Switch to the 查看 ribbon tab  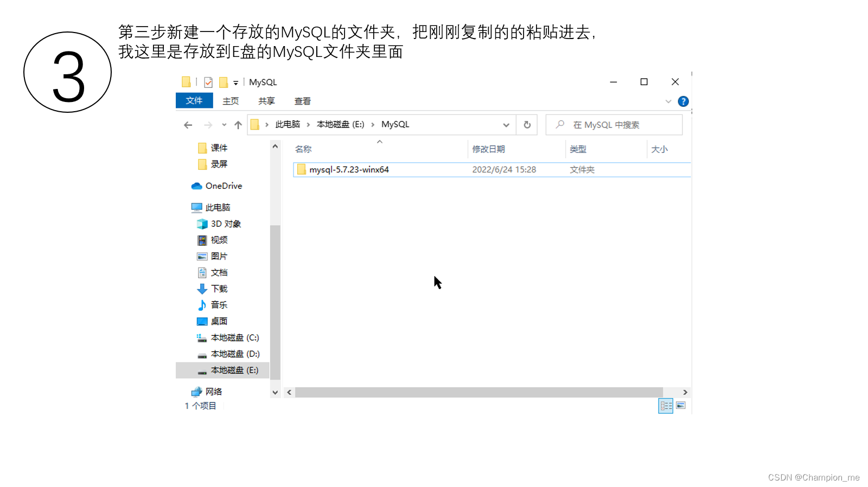[x=303, y=101]
